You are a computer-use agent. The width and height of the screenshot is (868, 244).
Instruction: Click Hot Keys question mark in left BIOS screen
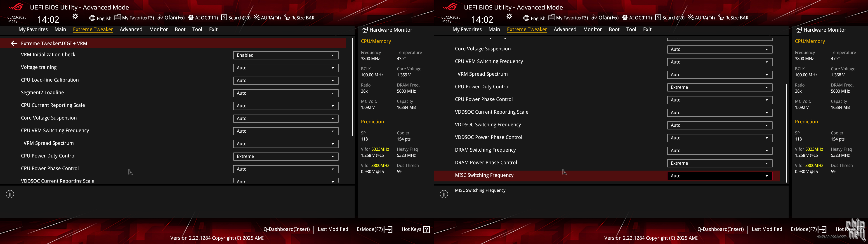(x=427, y=230)
